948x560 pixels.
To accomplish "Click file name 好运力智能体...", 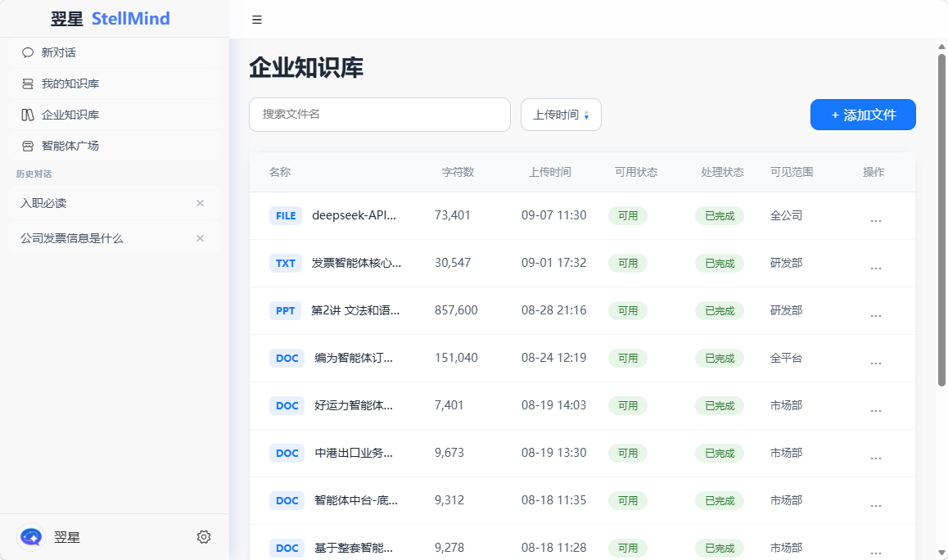I will pyautogui.click(x=354, y=405).
